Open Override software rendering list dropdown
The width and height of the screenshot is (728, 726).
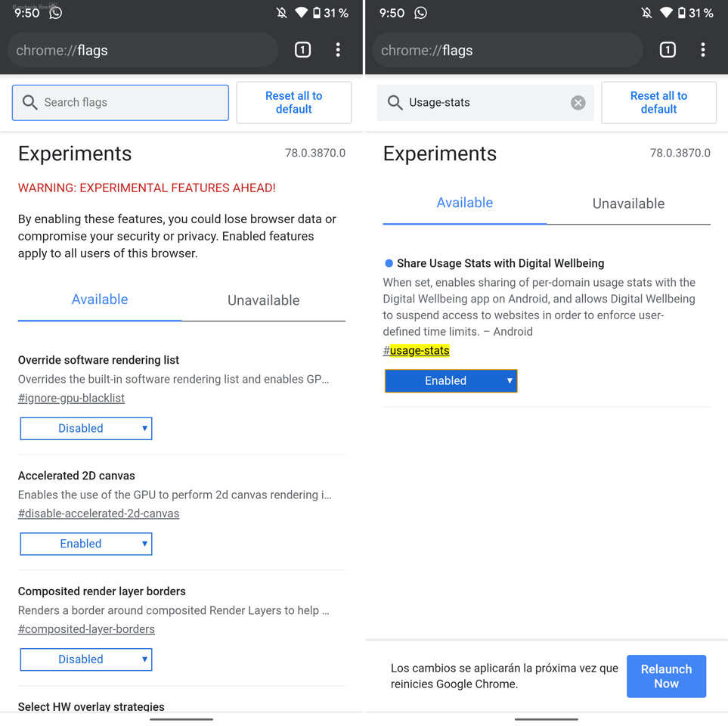pyautogui.click(x=86, y=429)
